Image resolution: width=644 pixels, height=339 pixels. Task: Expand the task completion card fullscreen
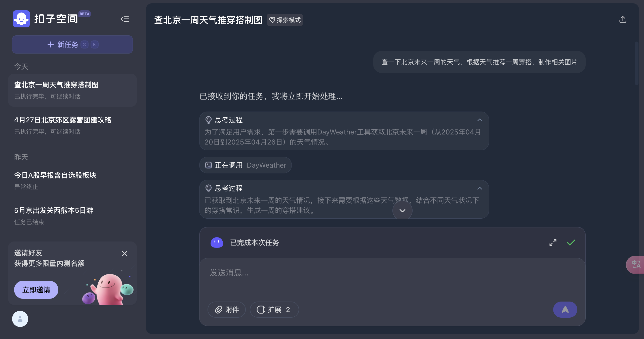[553, 243]
